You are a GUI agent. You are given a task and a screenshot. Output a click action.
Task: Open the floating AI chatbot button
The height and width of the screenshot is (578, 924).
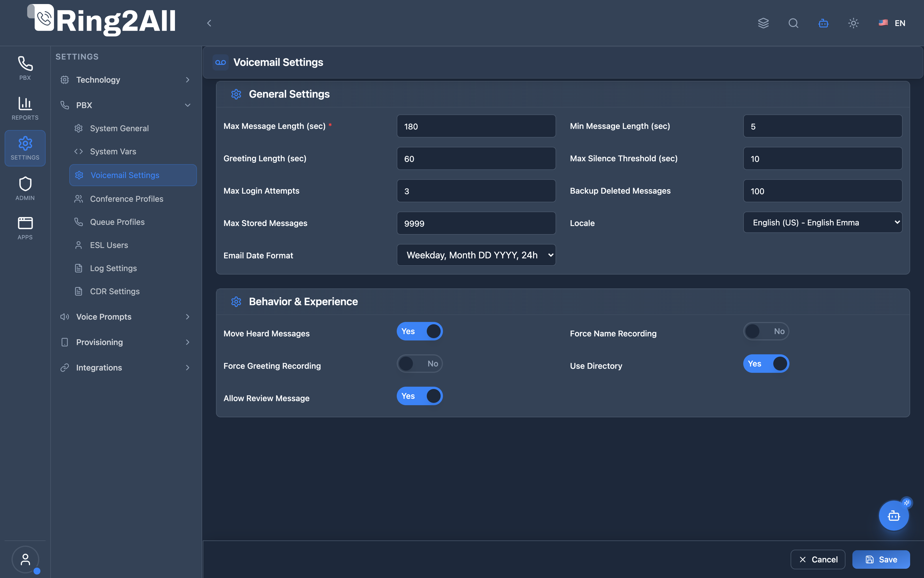tap(894, 516)
